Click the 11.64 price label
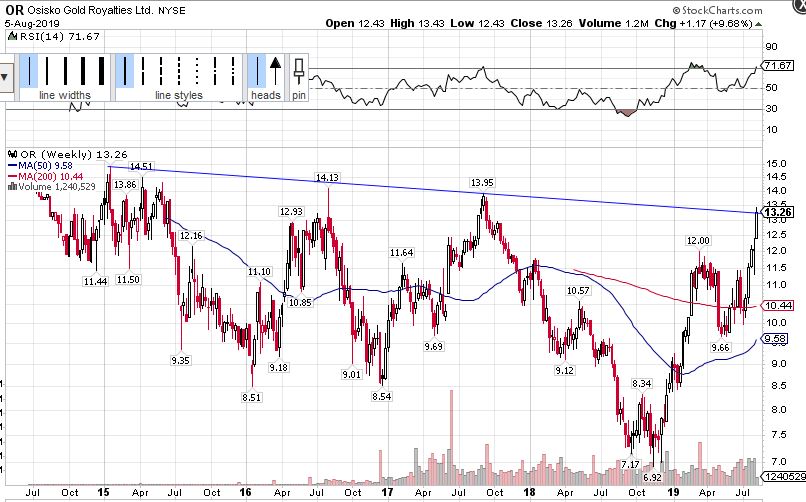 click(401, 253)
